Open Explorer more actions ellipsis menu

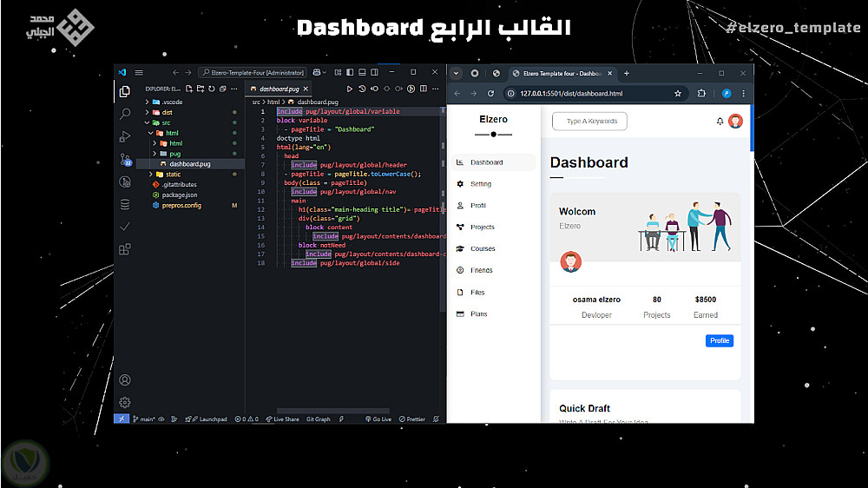(x=234, y=89)
